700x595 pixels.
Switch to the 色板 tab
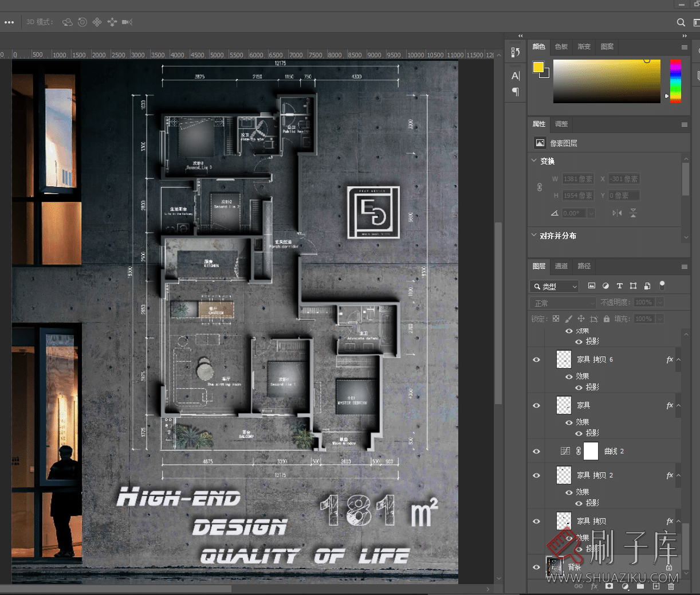tap(561, 46)
